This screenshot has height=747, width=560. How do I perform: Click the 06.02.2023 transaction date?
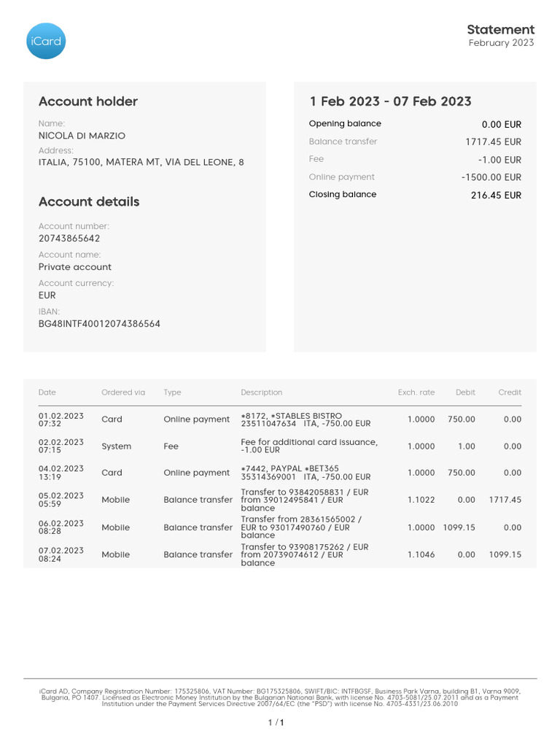pos(61,523)
